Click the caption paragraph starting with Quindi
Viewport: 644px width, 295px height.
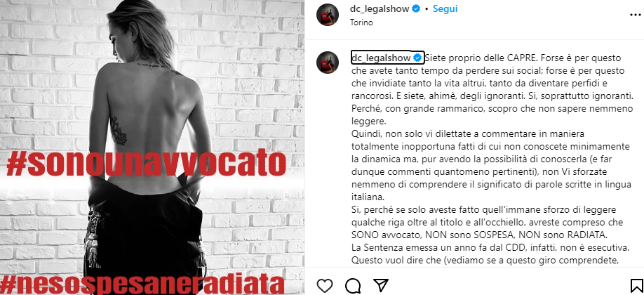tap(492, 166)
